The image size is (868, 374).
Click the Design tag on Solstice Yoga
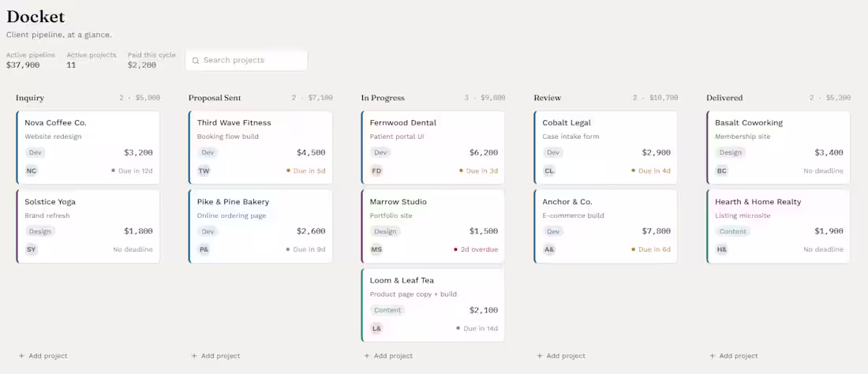click(40, 231)
